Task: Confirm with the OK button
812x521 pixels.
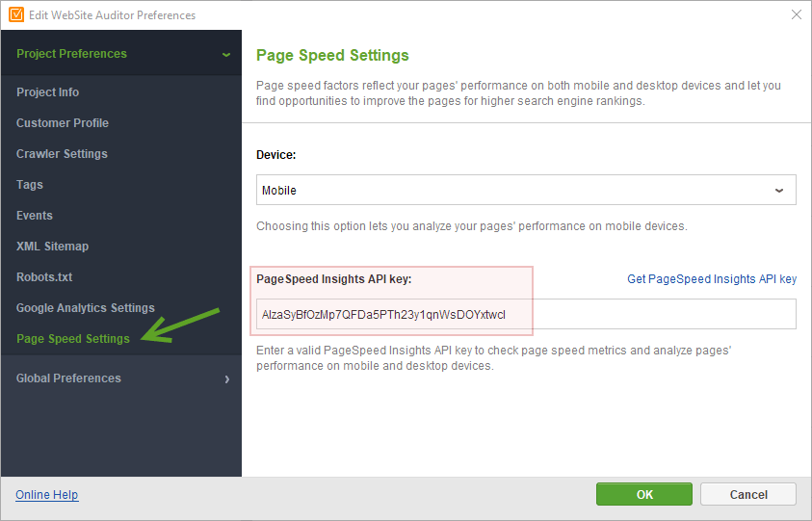Action: coord(644,494)
